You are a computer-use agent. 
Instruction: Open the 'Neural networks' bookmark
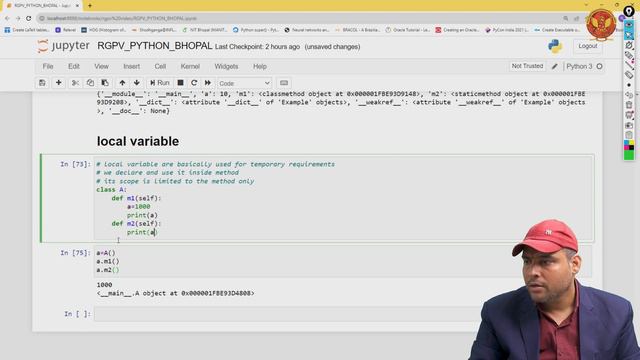(307, 30)
